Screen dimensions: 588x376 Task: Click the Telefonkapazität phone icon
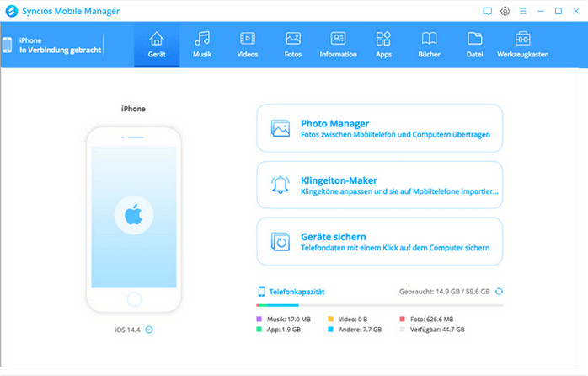coord(261,292)
